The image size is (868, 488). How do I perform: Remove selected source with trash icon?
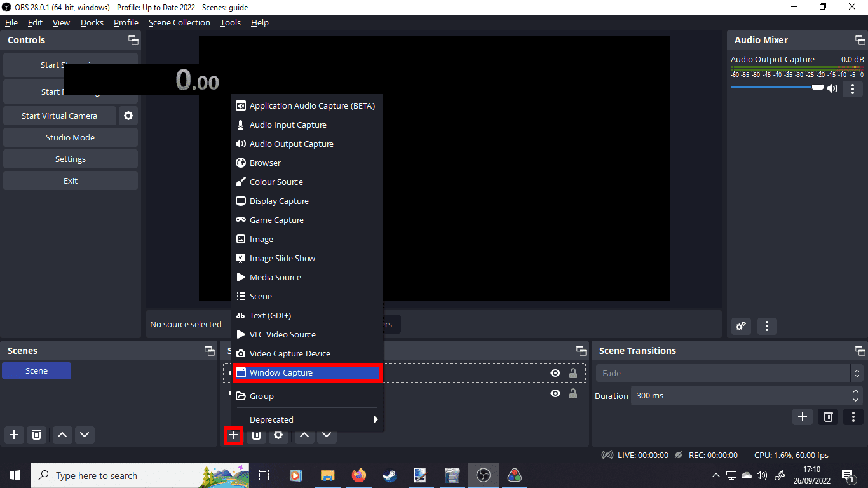pos(256,435)
